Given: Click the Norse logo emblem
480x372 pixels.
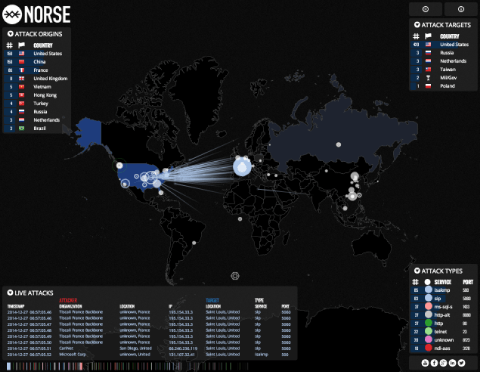Looking at the screenshot, I should (x=12, y=15).
